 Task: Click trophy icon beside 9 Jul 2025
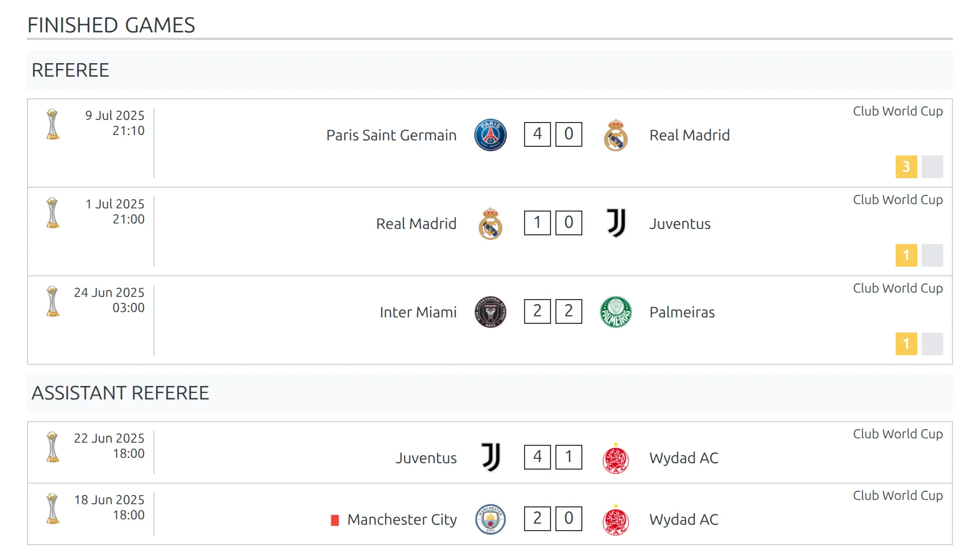[52, 124]
